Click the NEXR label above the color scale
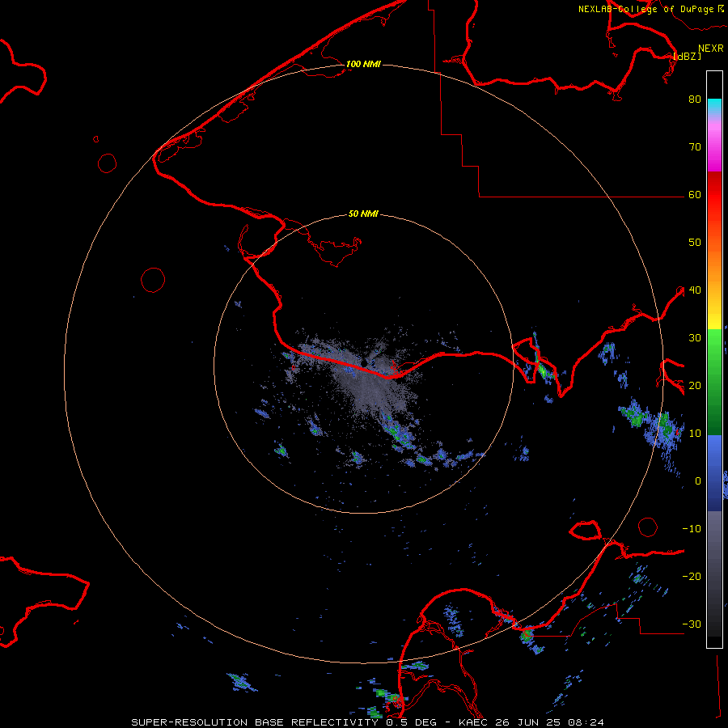Screen dimensions: 728x728 711,49
